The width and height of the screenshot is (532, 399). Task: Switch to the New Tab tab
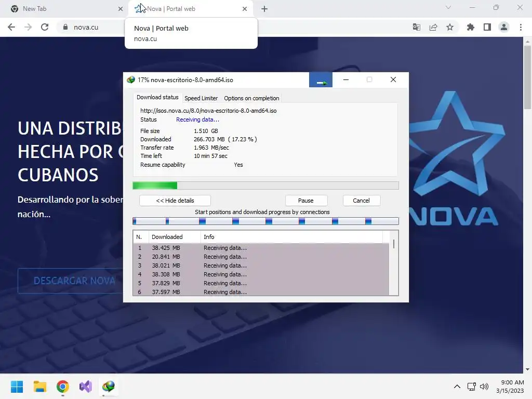point(64,9)
